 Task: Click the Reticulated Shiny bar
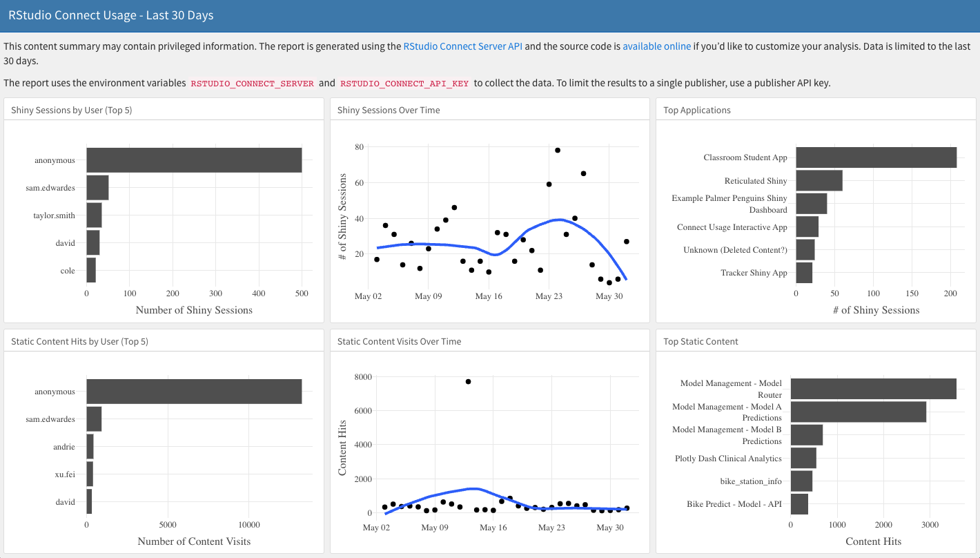coord(819,181)
